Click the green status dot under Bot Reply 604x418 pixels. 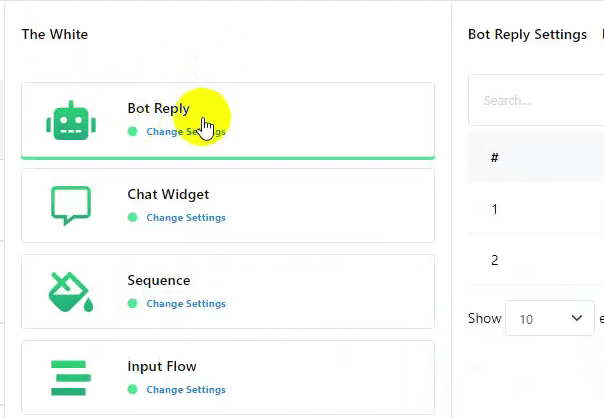pos(132,131)
